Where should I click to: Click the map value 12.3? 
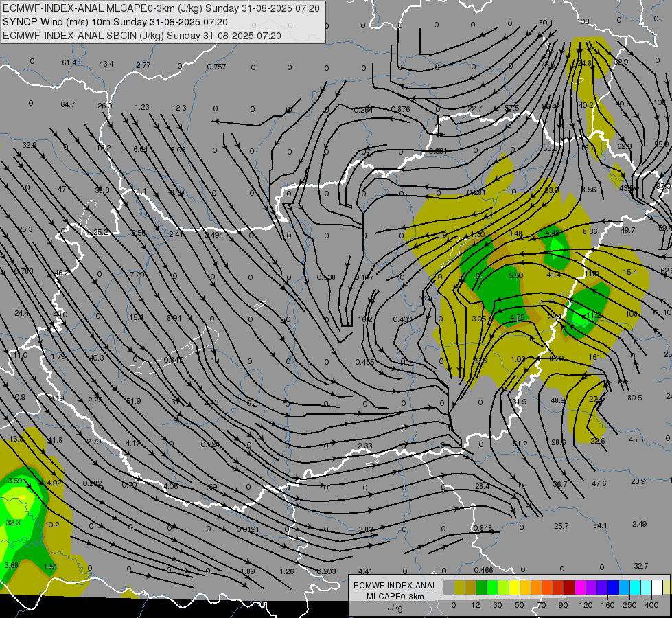click(x=179, y=108)
